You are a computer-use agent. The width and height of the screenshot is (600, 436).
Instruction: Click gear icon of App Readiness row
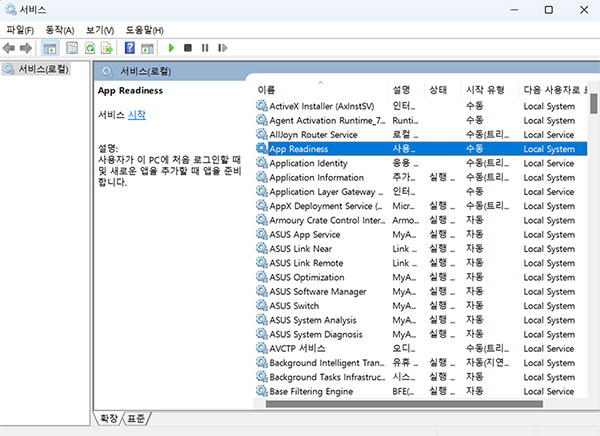coord(262,149)
